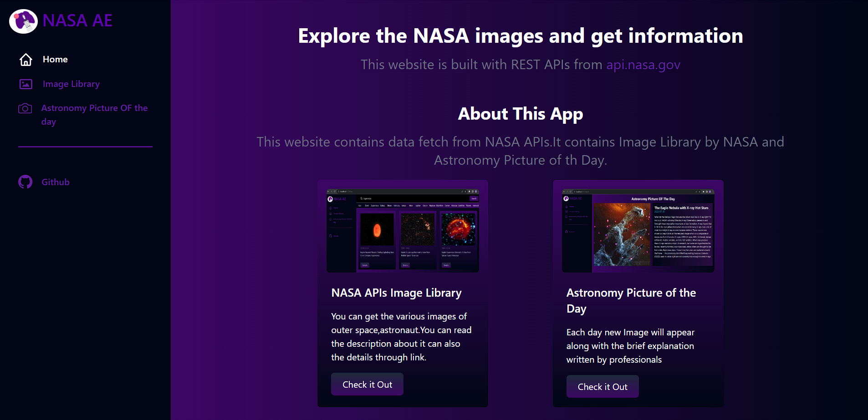The height and width of the screenshot is (420, 868).
Task: Click the Image Library card description paragraph
Action: pos(401,337)
